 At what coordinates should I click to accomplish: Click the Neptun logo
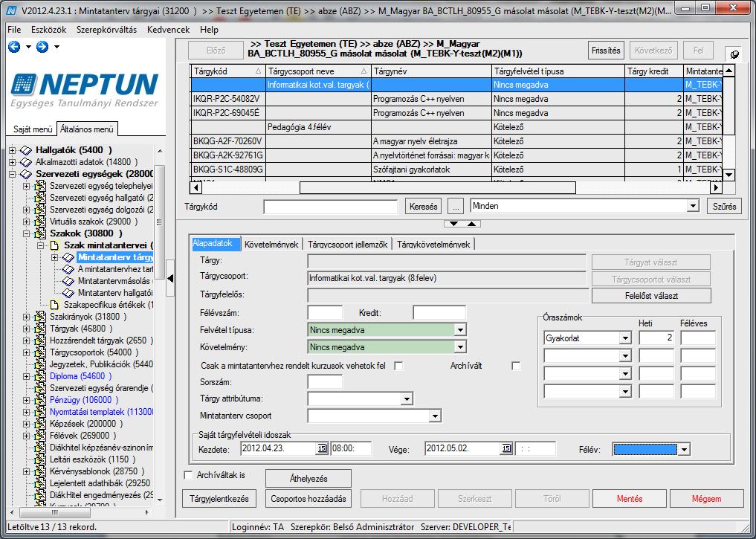point(85,90)
